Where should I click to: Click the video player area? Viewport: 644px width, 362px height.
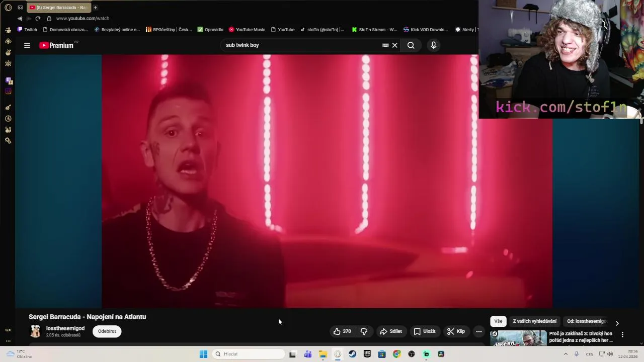click(x=327, y=181)
